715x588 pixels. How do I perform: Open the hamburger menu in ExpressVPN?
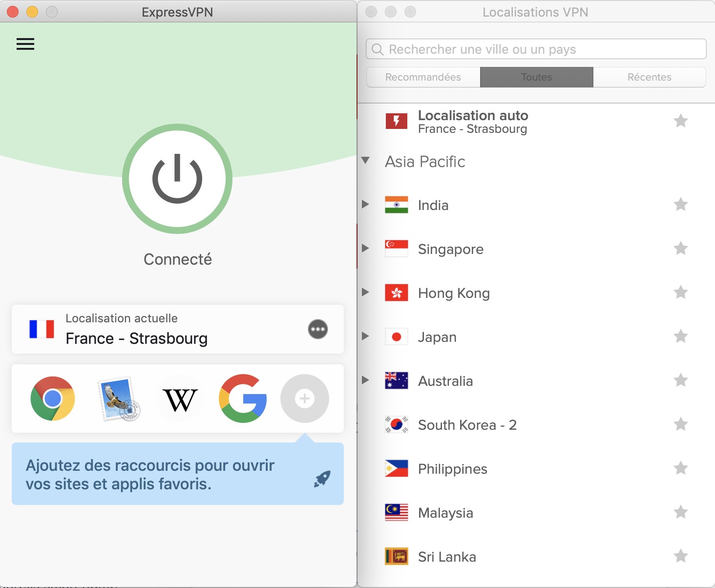pos(25,44)
